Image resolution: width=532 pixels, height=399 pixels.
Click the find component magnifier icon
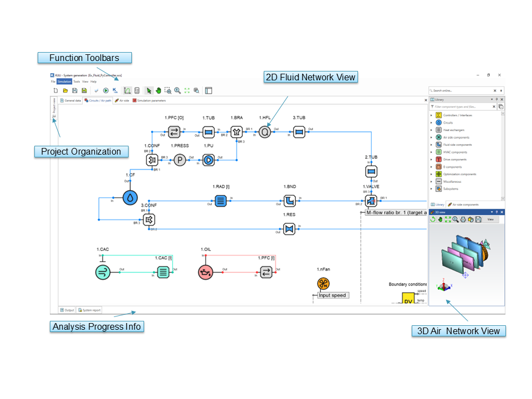pos(196,90)
